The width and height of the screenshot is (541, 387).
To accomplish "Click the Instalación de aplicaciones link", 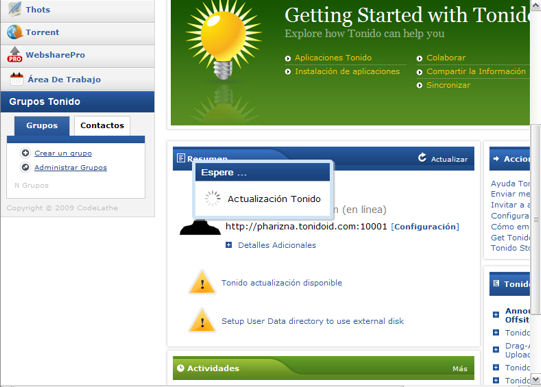I will pos(347,71).
